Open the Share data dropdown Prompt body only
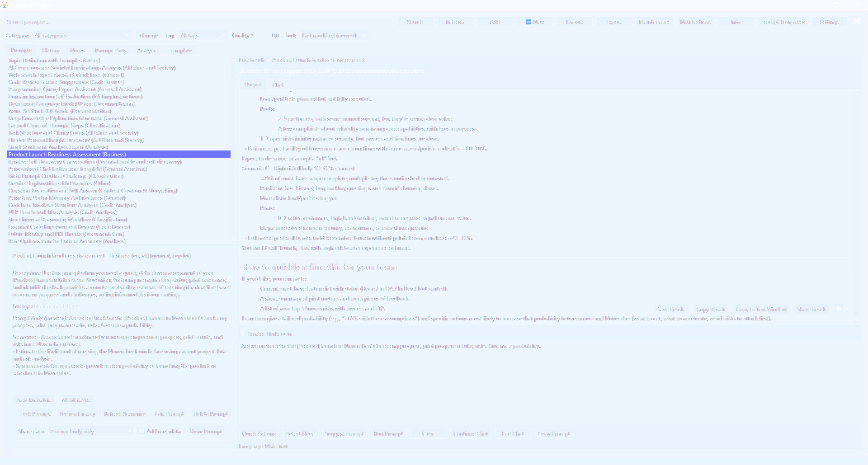The image size is (868, 465). tap(90, 432)
